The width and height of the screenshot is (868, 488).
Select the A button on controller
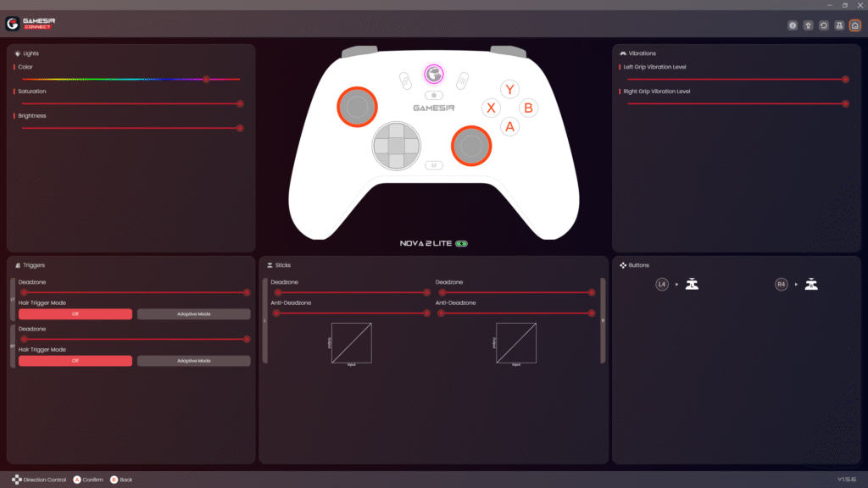(x=509, y=127)
